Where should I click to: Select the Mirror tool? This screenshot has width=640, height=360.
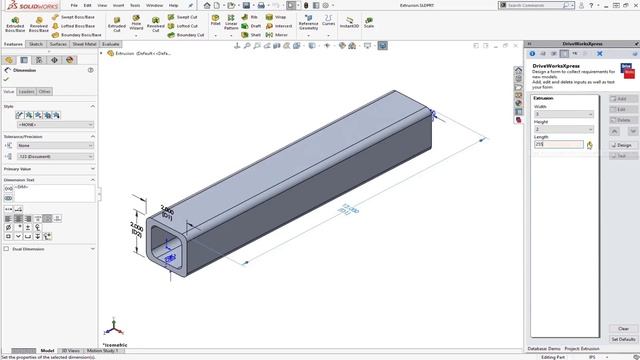tap(277, 35)
